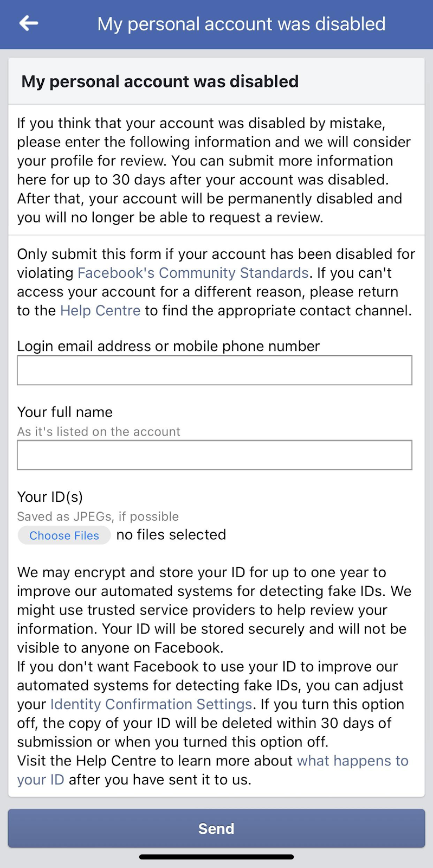
Task: Submit the form with Send button
Action: 216,828
